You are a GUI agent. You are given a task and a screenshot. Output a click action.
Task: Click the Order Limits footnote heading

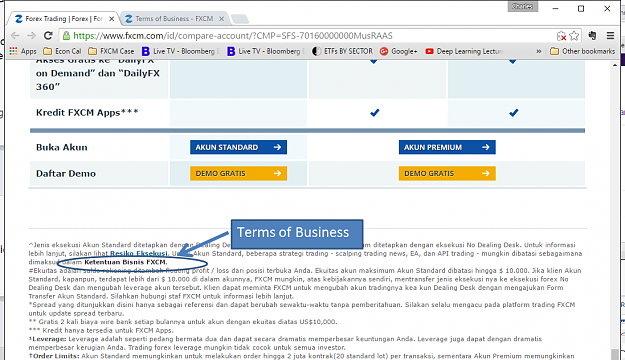(54, 356)
